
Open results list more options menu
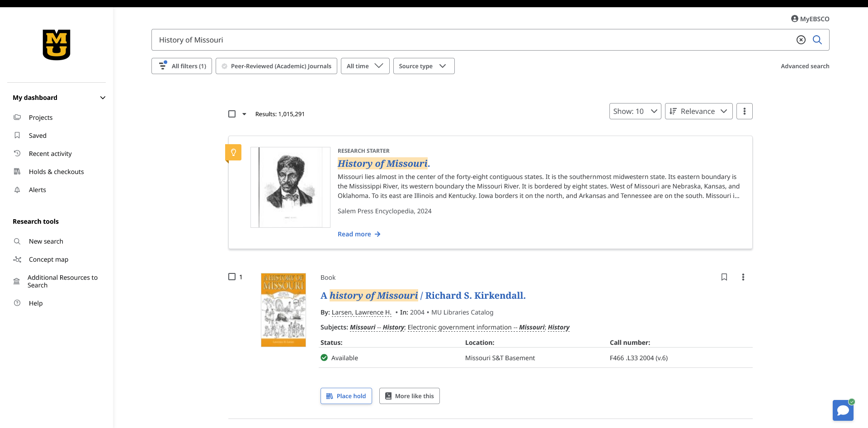[744, 111]
